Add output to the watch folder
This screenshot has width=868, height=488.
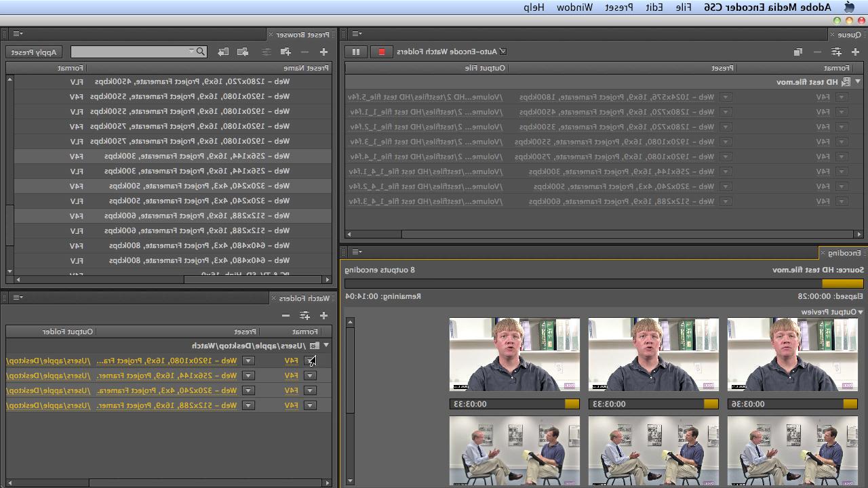pyautogui.click(x=304, y=315)
